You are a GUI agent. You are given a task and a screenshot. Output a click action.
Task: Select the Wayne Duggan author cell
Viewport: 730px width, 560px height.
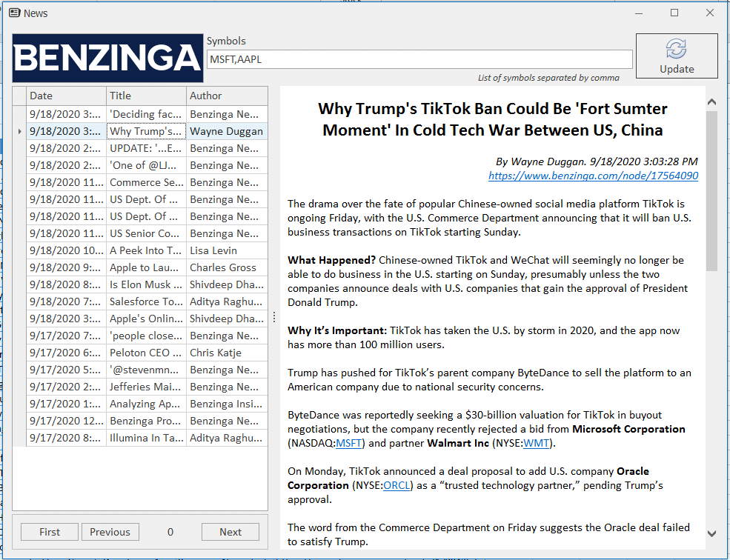(x=227, y=132)
